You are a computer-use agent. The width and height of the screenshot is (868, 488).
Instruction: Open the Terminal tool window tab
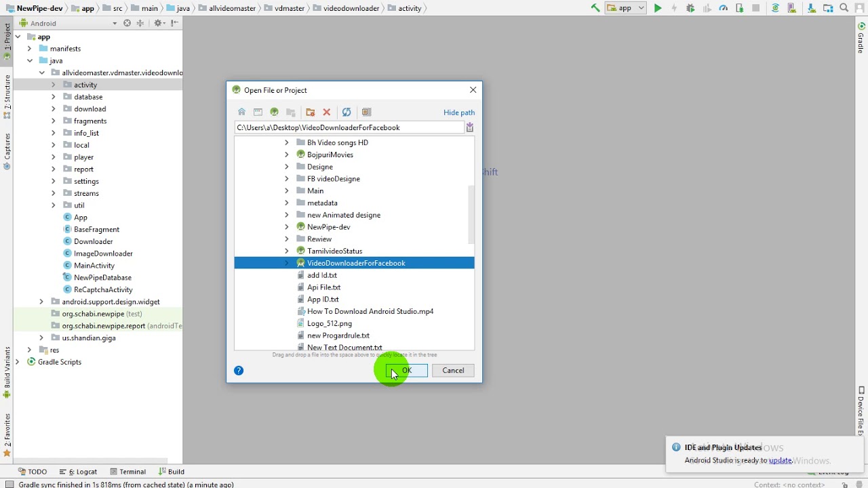click(x=128, y=472)
